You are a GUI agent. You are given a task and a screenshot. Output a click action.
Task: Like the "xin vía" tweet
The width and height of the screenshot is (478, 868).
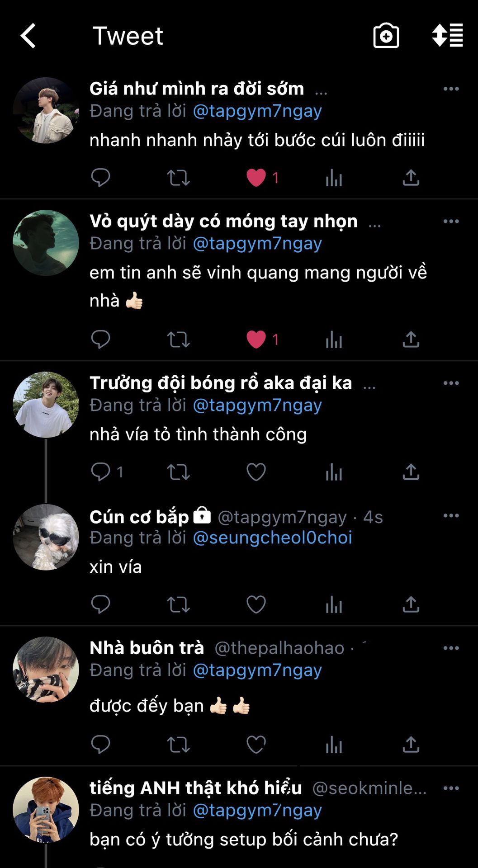pos(256,604)
